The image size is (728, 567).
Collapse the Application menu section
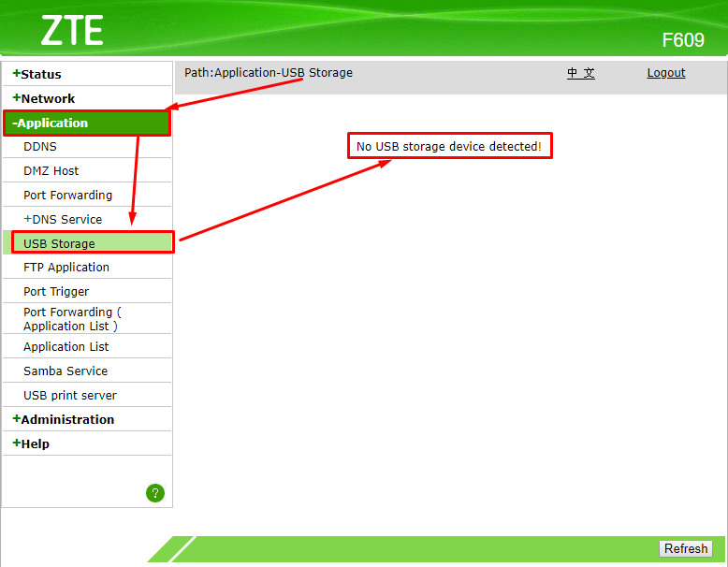(87, 124)
